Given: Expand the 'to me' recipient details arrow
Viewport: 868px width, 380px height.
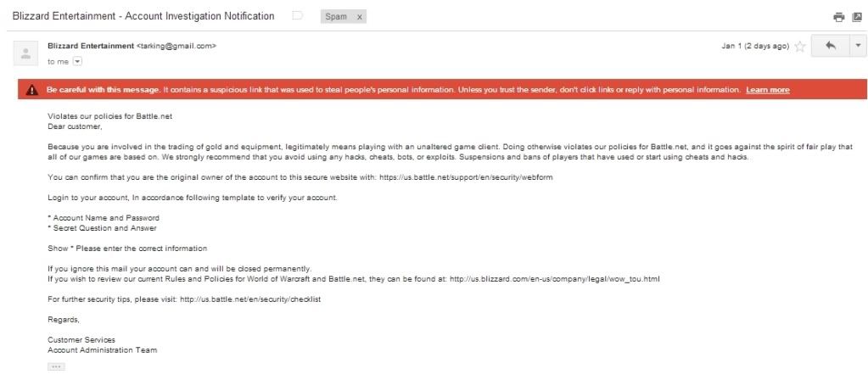Looking at the screenshot, I should 77,62.
